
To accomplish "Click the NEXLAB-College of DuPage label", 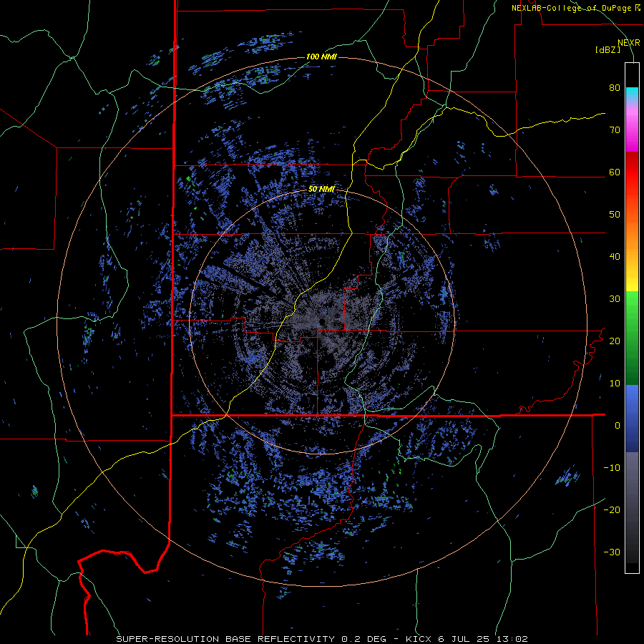I will click(x=572, y=8).
